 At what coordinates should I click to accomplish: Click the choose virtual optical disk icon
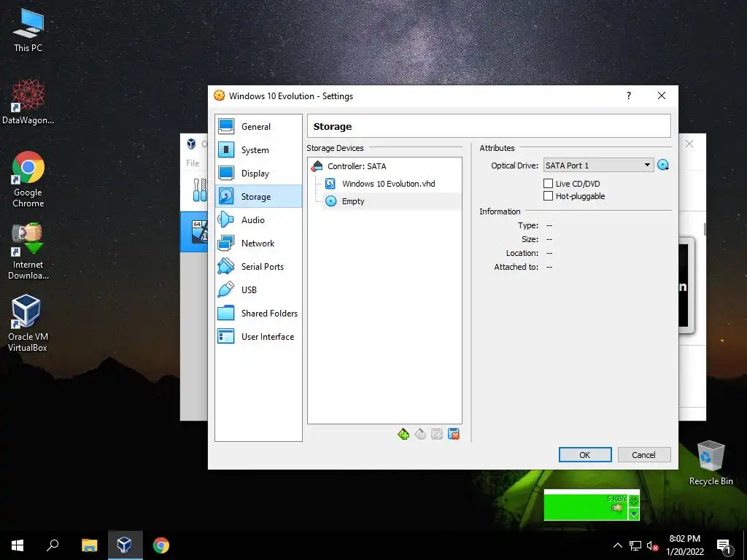[663, 166]
